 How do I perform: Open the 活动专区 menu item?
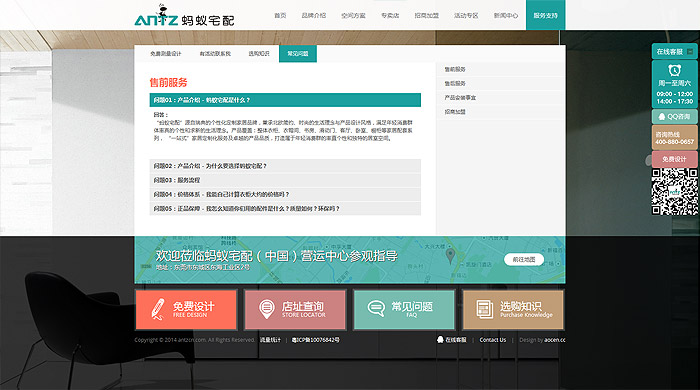pos(466,16)
